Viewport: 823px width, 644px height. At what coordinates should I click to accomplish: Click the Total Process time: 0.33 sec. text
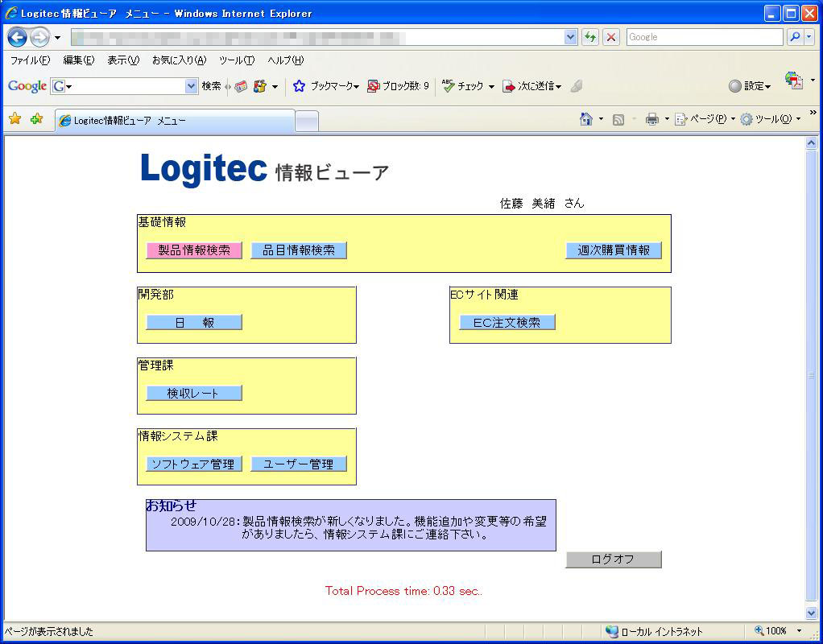403,591
